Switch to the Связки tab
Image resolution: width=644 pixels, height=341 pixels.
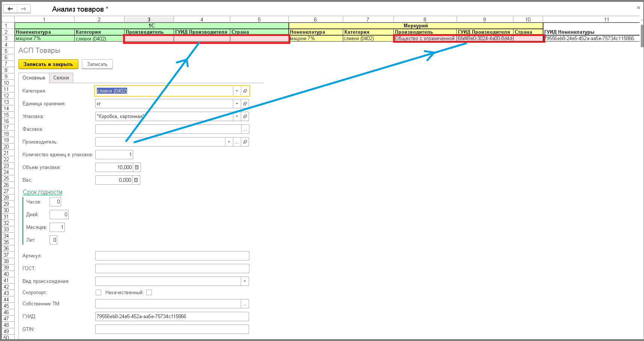(x=61, y=78)
